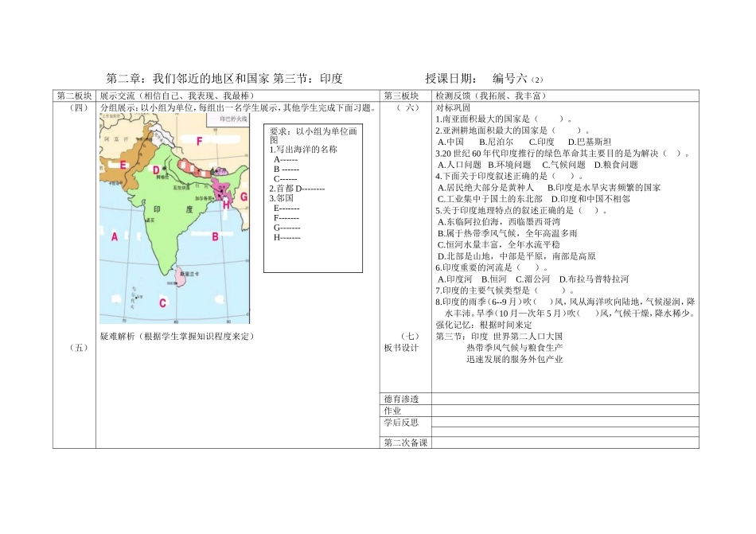This screenshot has height=534, width=756.
Task: Select the '第二板块' table cell
Action: [74, 96]
